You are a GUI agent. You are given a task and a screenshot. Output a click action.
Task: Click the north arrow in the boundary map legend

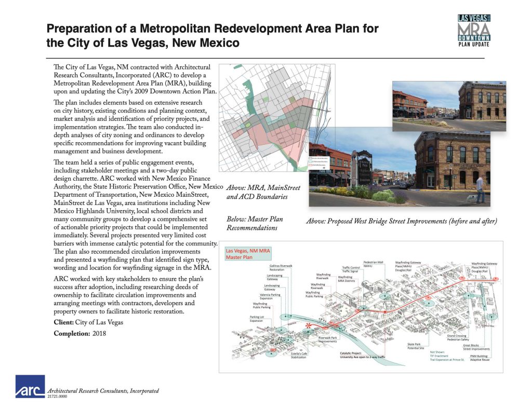(324, 168)
